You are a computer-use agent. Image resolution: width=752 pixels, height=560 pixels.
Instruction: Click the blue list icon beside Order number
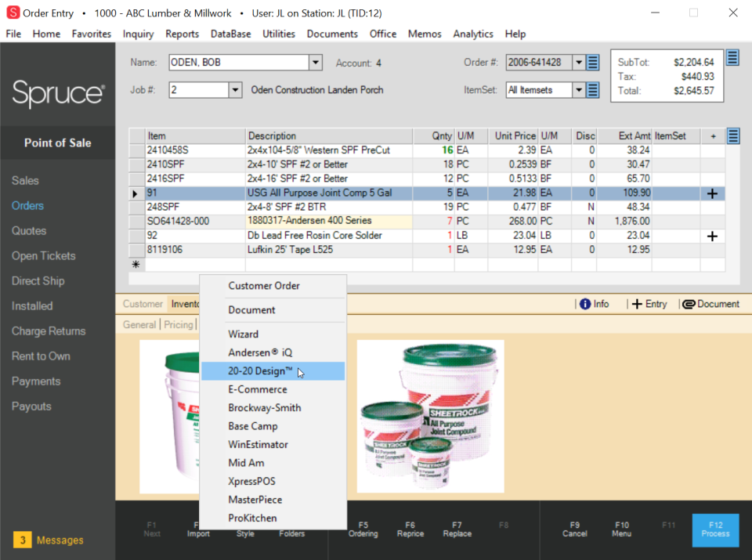pyautogui.click(x=592, y=62)
